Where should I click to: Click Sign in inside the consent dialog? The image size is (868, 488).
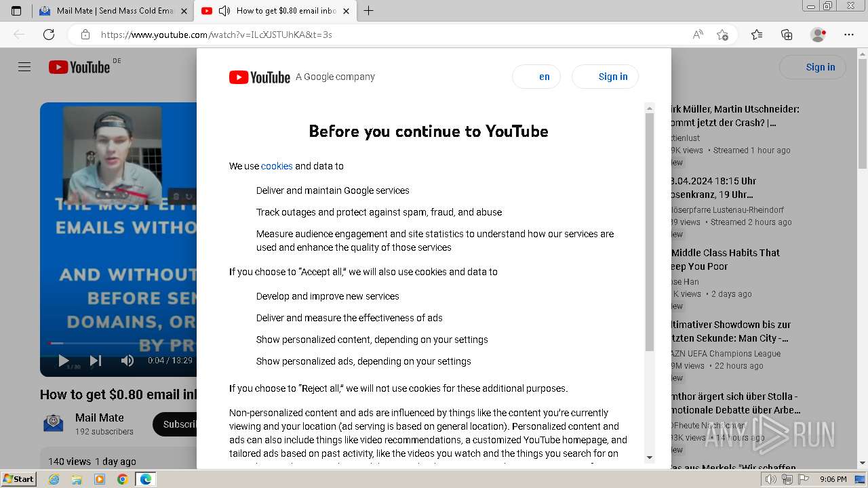[606, 77]
